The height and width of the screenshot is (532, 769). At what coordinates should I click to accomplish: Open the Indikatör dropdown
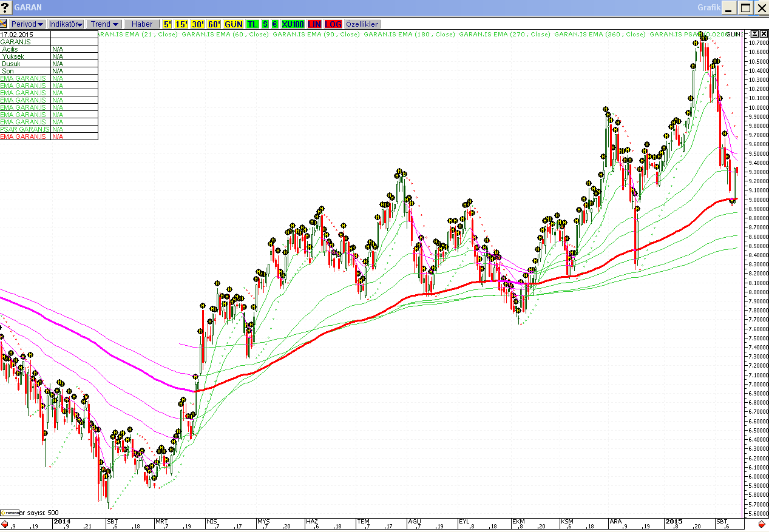click(x=66, y=24)
